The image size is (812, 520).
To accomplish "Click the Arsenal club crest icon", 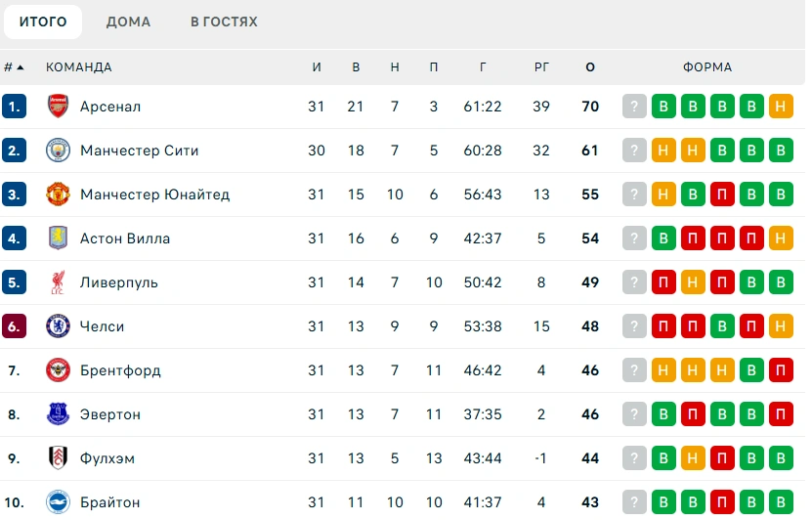I will click(59, 107).
